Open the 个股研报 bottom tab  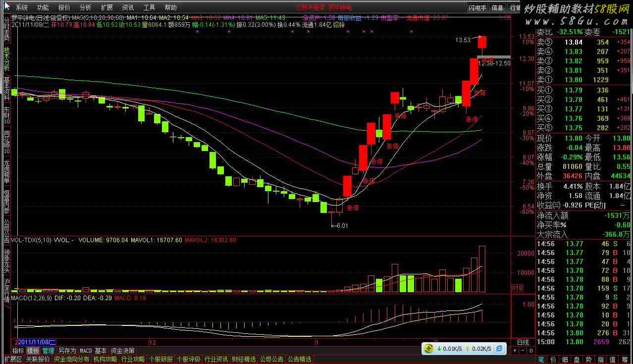coord(161,360)
